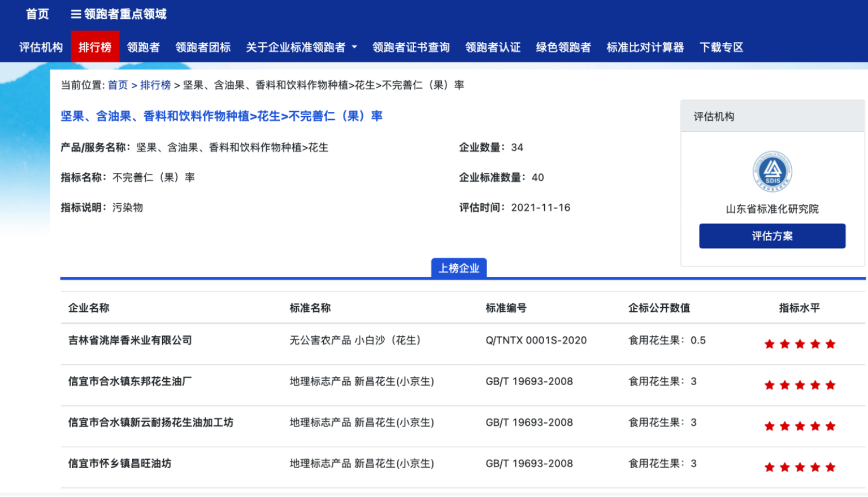Click the 评估方案 button

pyautogui.click(x=772, y=236)
